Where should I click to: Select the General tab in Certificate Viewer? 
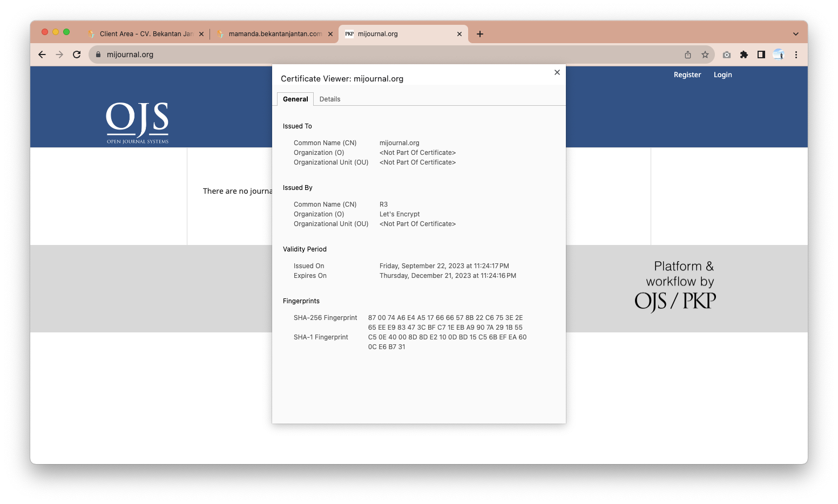click(295, 99)
